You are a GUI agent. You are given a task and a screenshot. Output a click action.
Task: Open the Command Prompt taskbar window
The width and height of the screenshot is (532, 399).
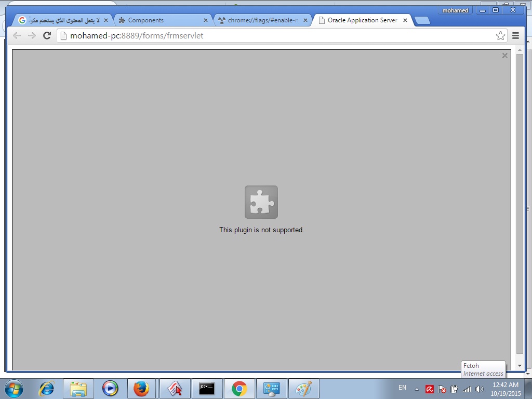point(207,388)
